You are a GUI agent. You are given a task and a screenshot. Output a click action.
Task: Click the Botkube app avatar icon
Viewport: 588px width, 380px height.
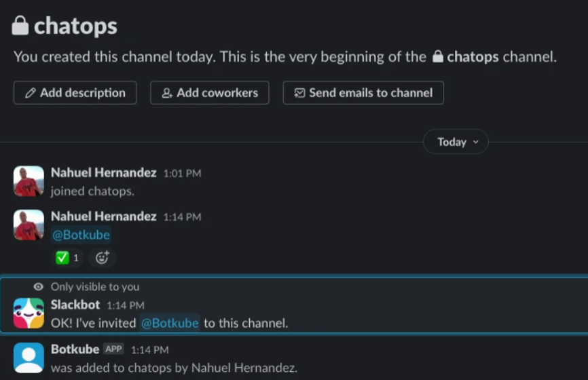[x=29, y=358]
